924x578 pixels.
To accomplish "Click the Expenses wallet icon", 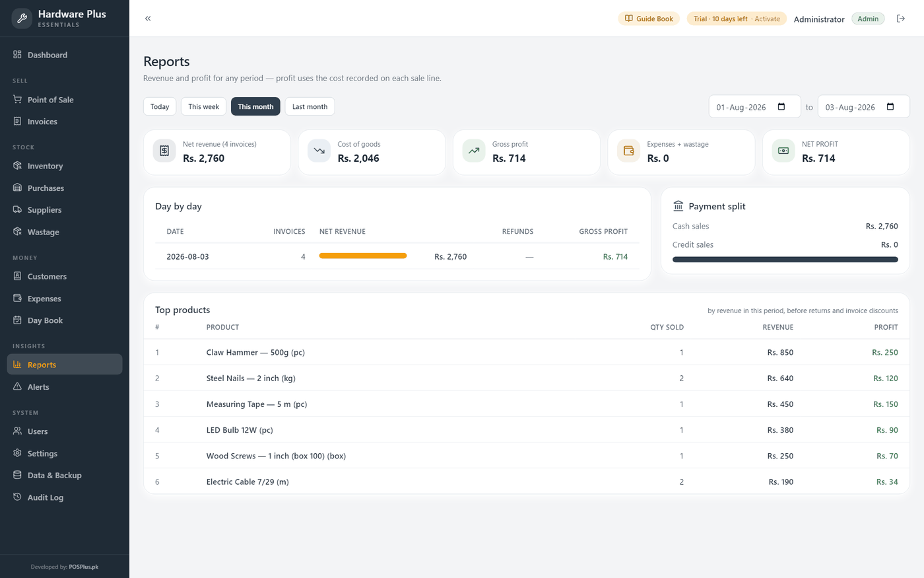I will (628, 151).
